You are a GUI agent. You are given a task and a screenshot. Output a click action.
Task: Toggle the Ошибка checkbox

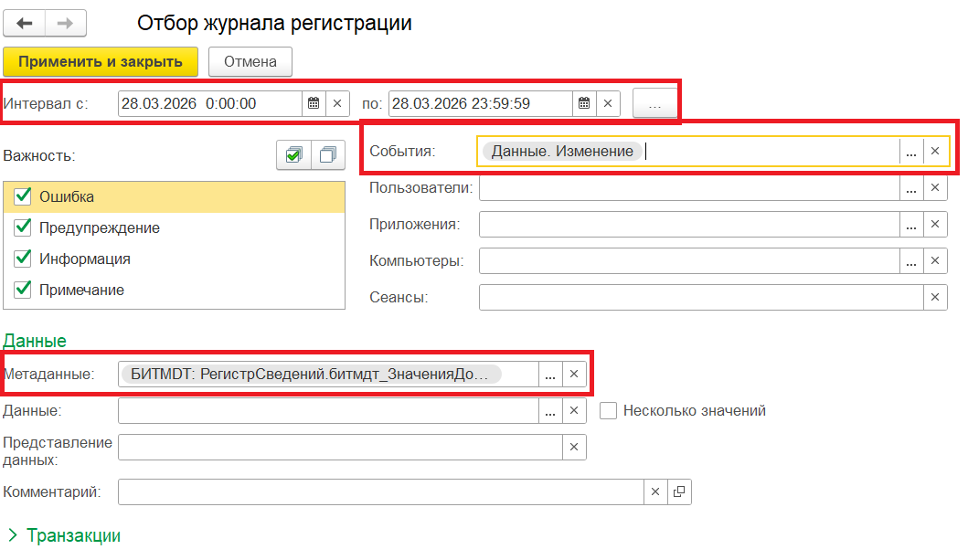click(23, 196)
